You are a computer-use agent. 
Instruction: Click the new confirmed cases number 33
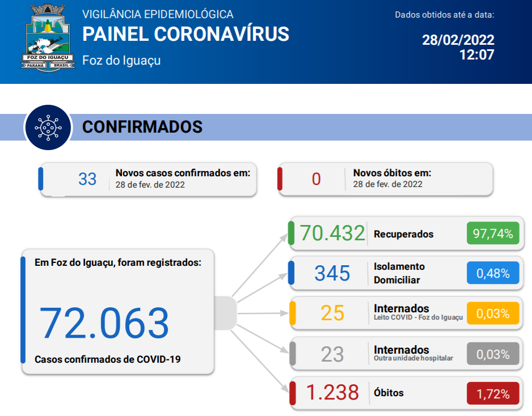[87, 179]
